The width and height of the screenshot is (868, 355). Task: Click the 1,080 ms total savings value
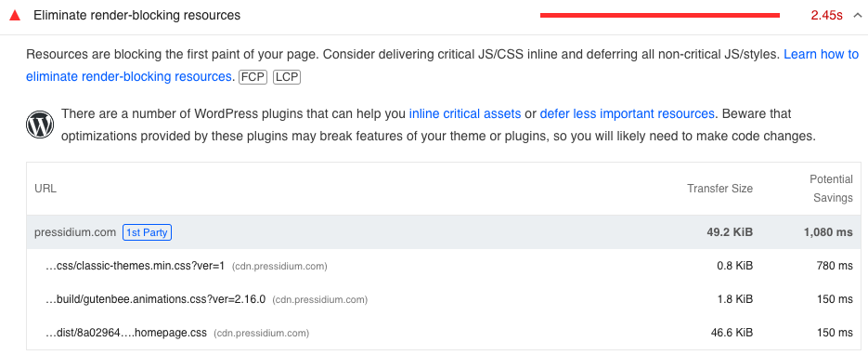pyautogui.click(x=828, y=232)
